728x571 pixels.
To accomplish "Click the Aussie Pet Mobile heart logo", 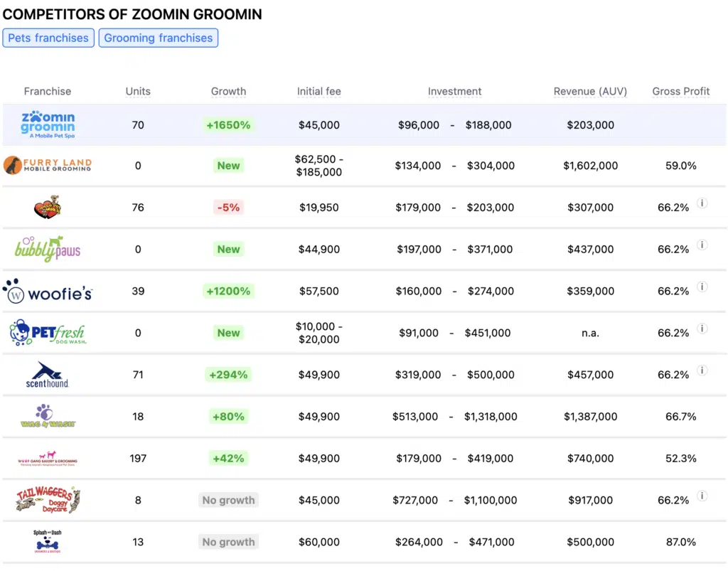I will click(47, 207).
